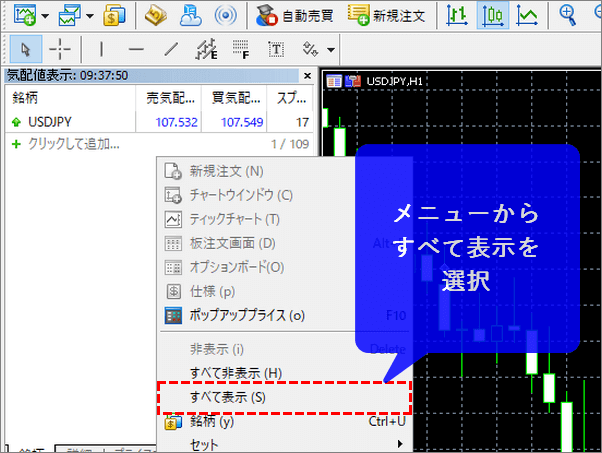Toggle the 自動売買 auto trading button
This screenshot has width=602, height=453.
point(295,15)
